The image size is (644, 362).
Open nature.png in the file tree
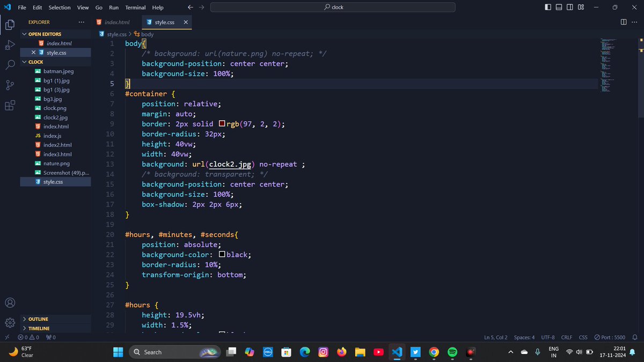(x=55, y=163)
